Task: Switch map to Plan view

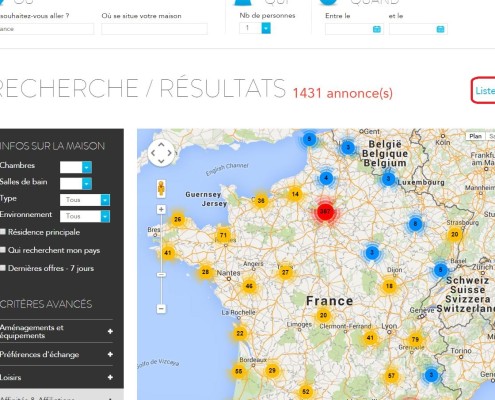Action: pos(475,136)
